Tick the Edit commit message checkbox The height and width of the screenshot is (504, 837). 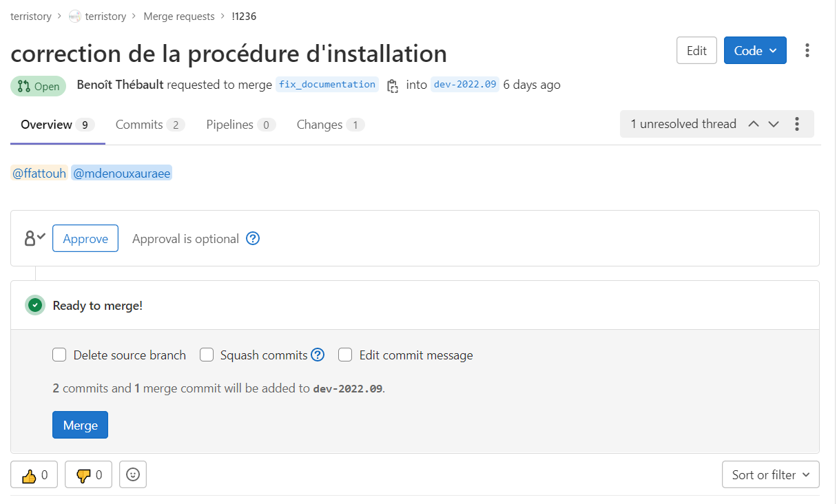[x=346, y=355]
